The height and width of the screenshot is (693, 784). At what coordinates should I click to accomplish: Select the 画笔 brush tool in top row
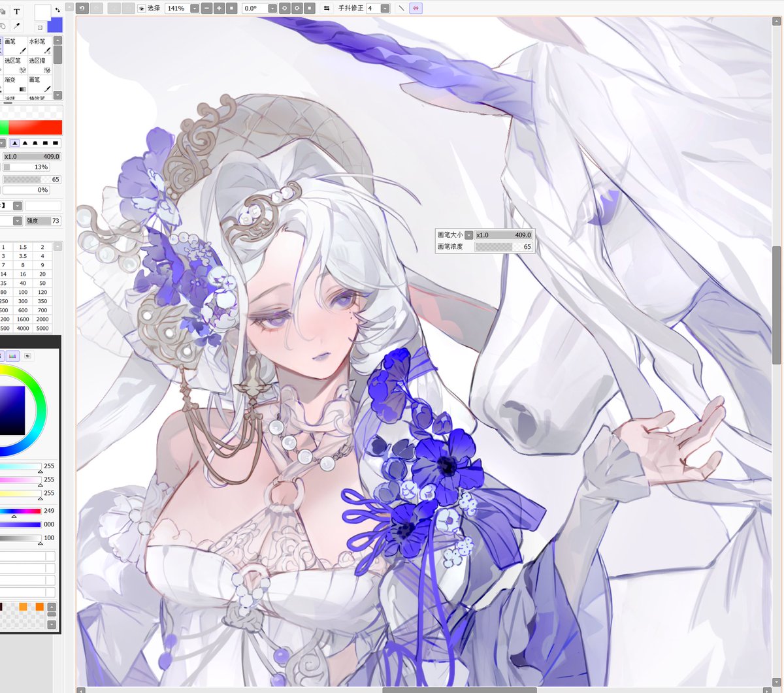[15, 46]
